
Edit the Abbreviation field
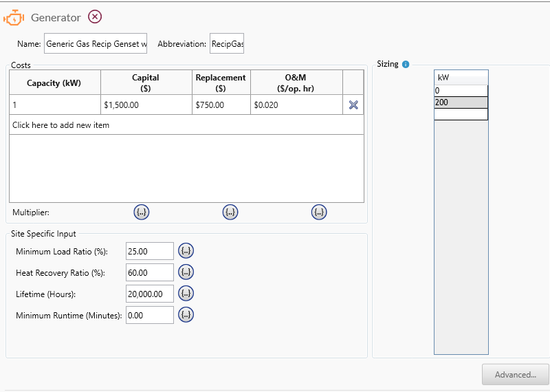(x=227, y=44)
